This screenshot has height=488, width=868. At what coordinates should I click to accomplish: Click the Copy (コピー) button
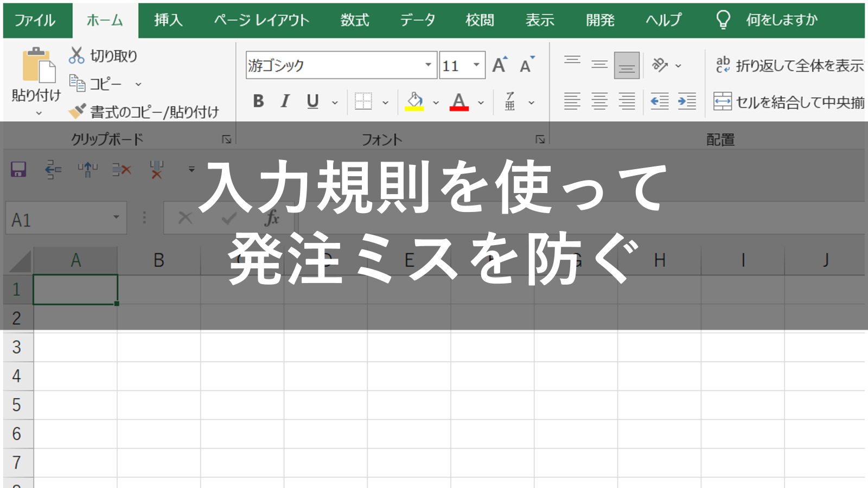pos(96,84)
